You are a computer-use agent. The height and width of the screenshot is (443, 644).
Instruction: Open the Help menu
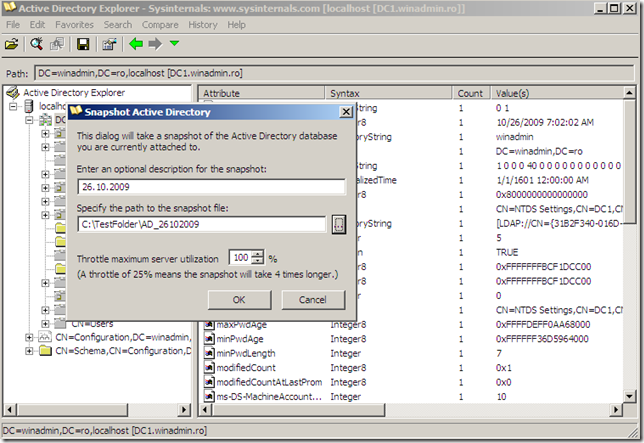237,25
